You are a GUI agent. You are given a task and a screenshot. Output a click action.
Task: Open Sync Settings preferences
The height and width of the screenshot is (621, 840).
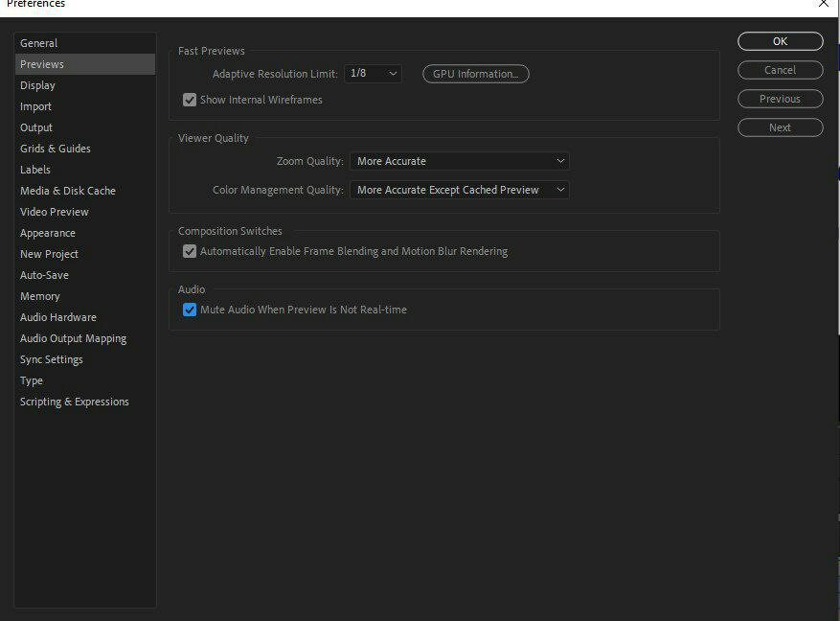point(85,359)
